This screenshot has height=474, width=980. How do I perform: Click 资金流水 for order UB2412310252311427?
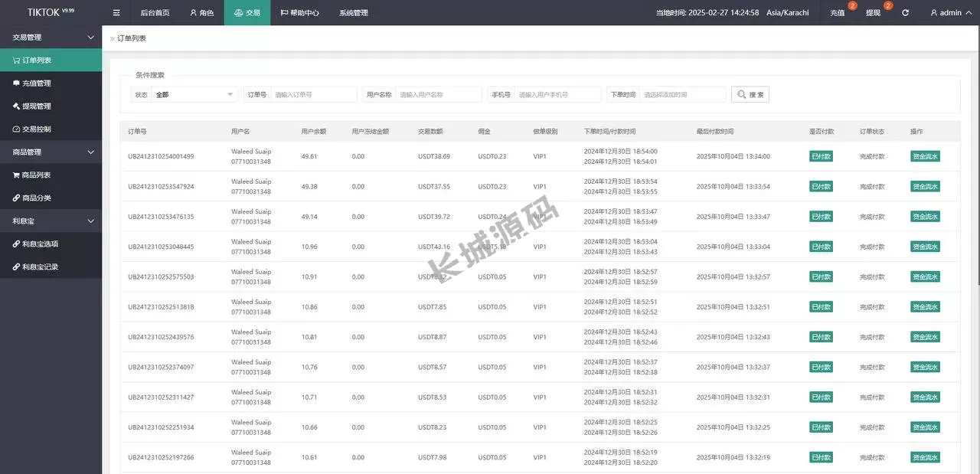tap(925, 397)
